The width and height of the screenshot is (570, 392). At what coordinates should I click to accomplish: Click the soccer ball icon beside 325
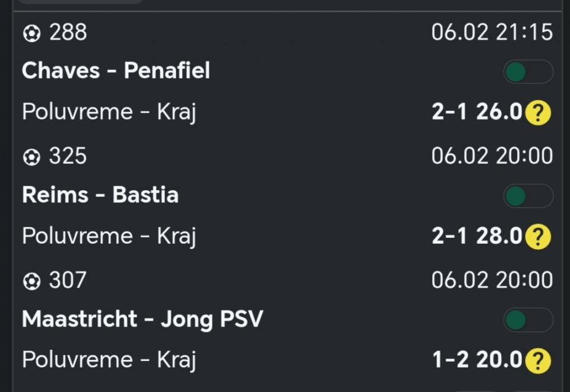[x=31, y=157]
